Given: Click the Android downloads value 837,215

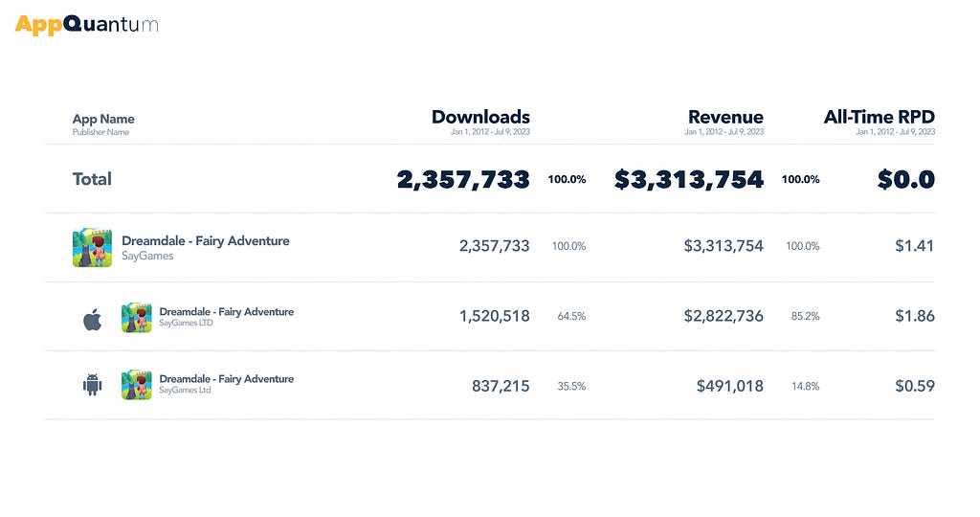Looking at the screenshot, I should click(501, 387).
